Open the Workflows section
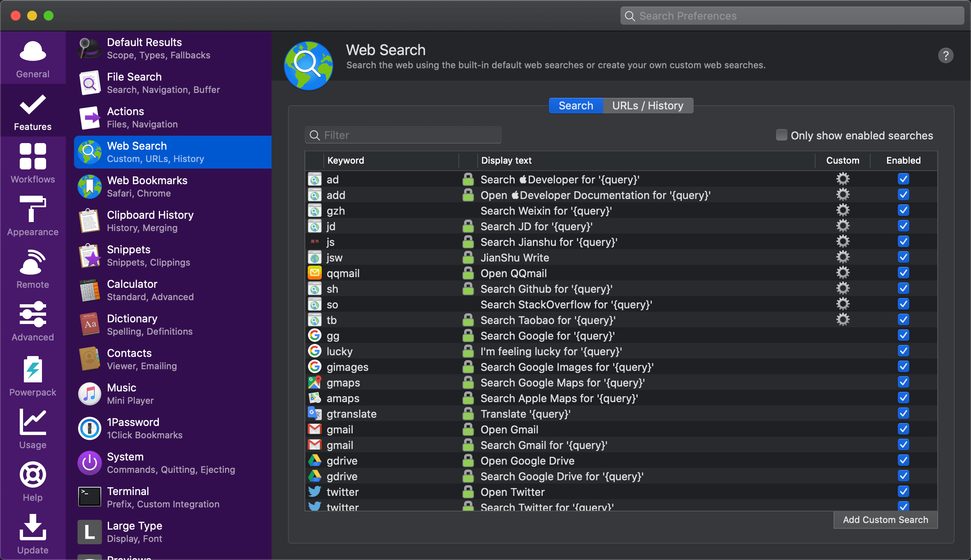This screenshot has width=971, height=560. tap(33, 163)
